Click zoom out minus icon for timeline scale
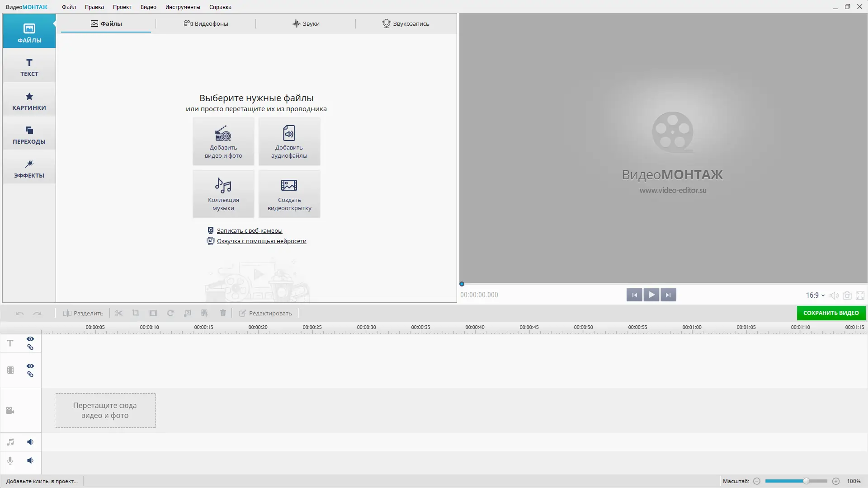The width and height of the screenshot is (868, 488). (757, 481)
